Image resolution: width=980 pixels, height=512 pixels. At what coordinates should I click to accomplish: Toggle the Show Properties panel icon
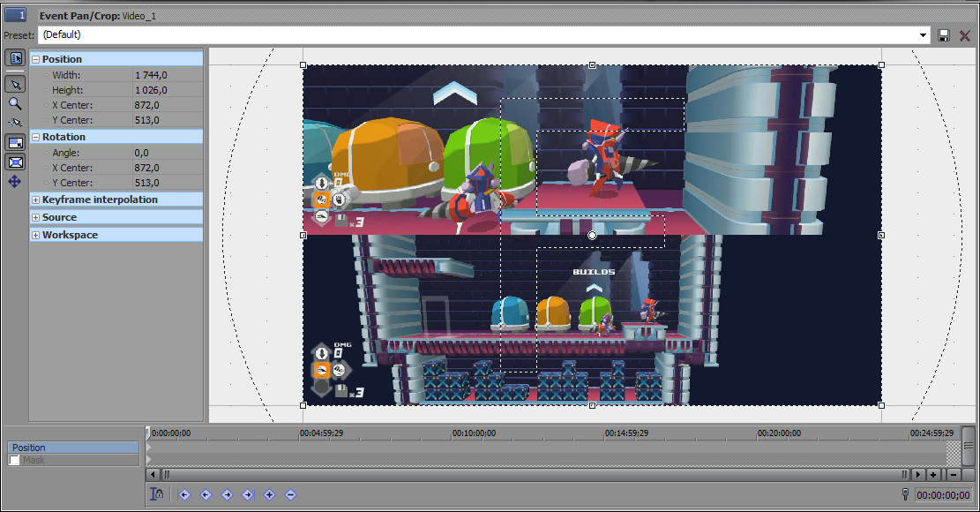[16, 58]
